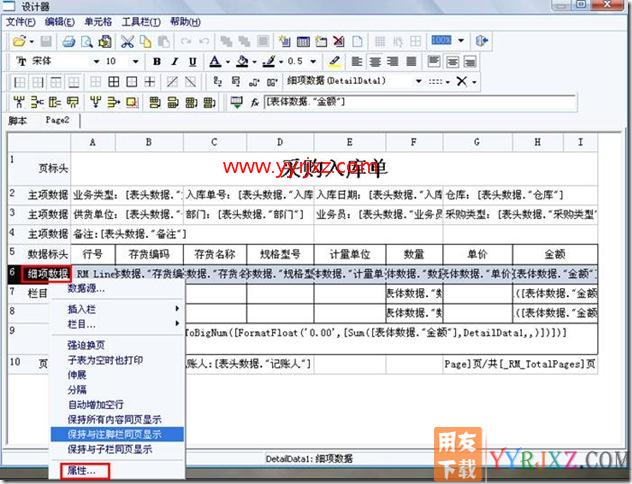Click the red X delete page icon
The height and width of the screenshot is (484, 632).
339,41
